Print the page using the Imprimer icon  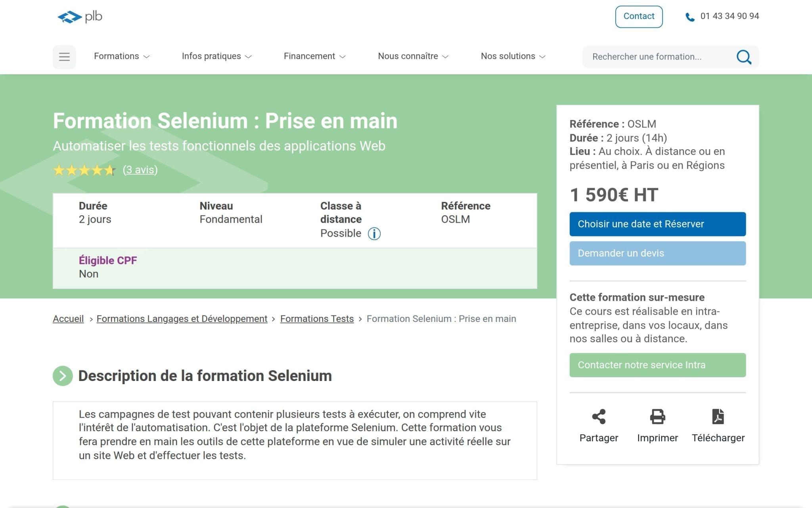coord(657,416)
